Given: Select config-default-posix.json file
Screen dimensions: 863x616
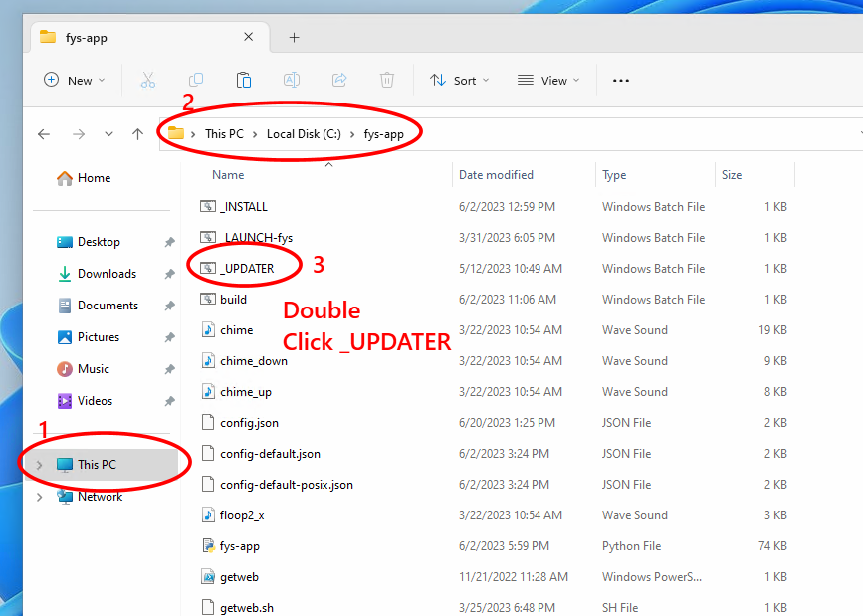Looking at the screenshot, I should [287, 485].
